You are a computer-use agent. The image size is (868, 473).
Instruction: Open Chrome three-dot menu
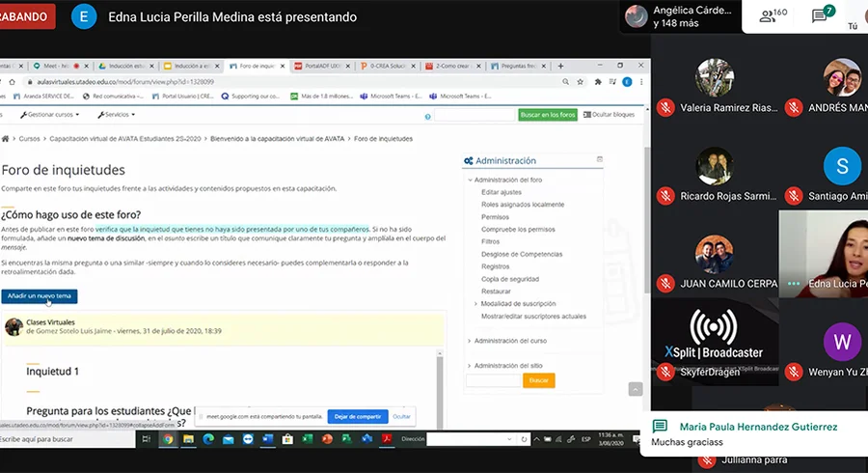coord(641,81)
